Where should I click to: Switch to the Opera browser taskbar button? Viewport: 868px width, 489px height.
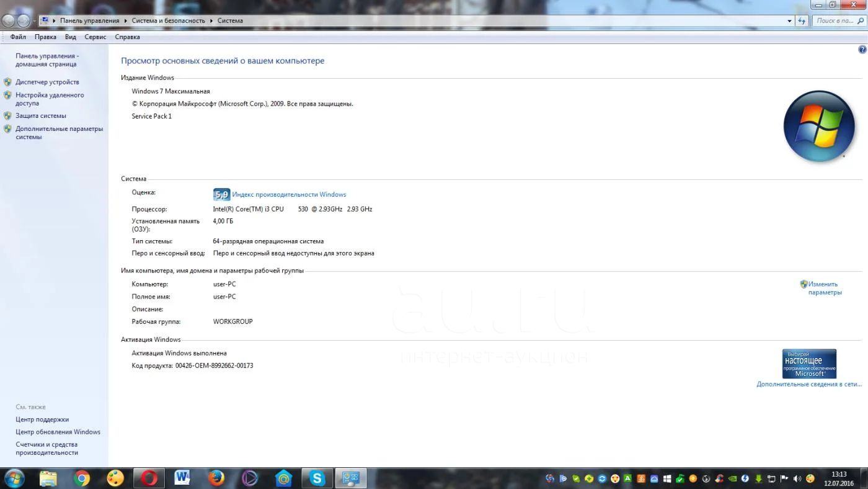(149, 478)
